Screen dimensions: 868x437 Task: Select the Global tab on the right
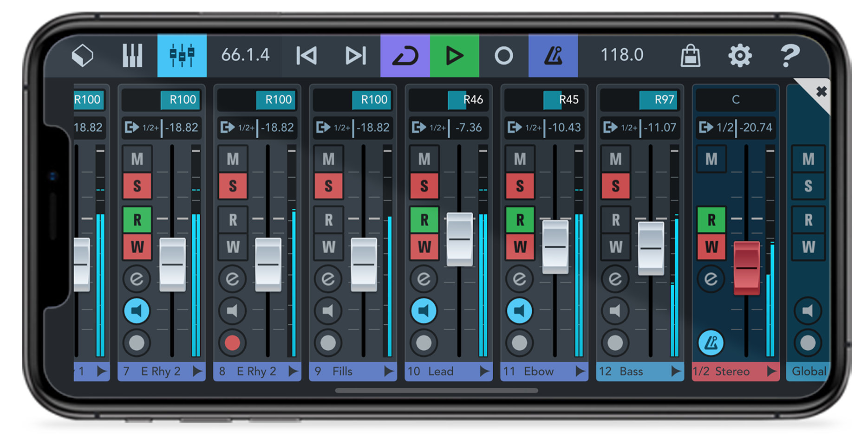click(x=808, y=371)
